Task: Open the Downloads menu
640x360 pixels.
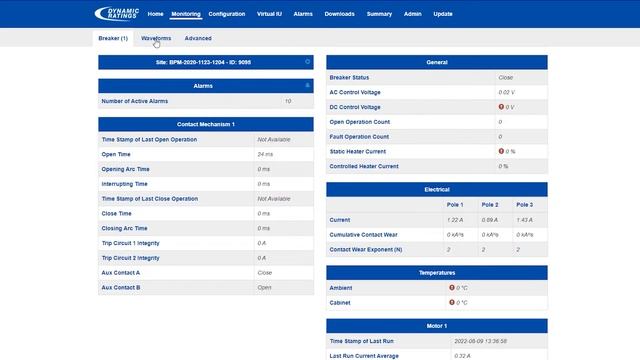Action: click(340, 14)
